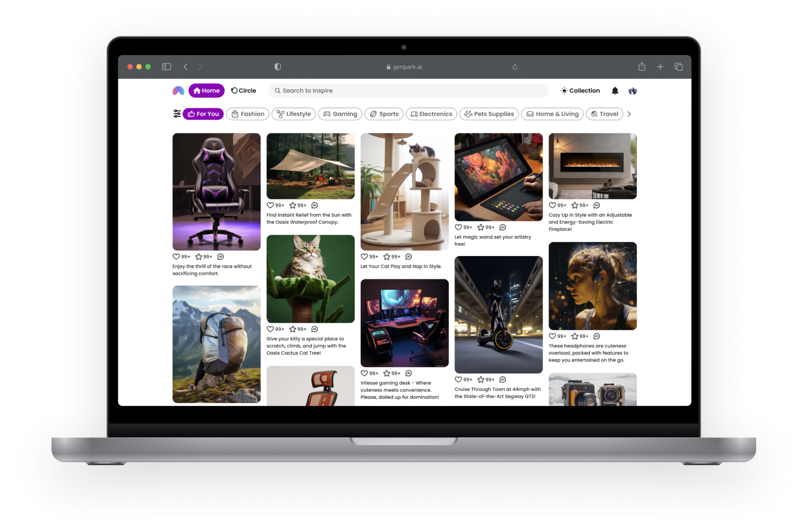The image size is (802, 532).
Task: Like the gaming chair post
Action: point(176,257)
